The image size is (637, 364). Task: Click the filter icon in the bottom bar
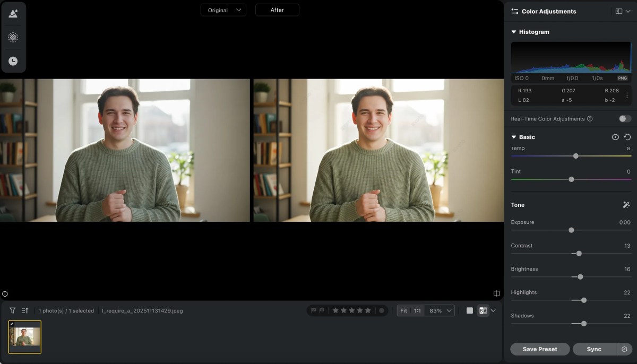point(12,310)
